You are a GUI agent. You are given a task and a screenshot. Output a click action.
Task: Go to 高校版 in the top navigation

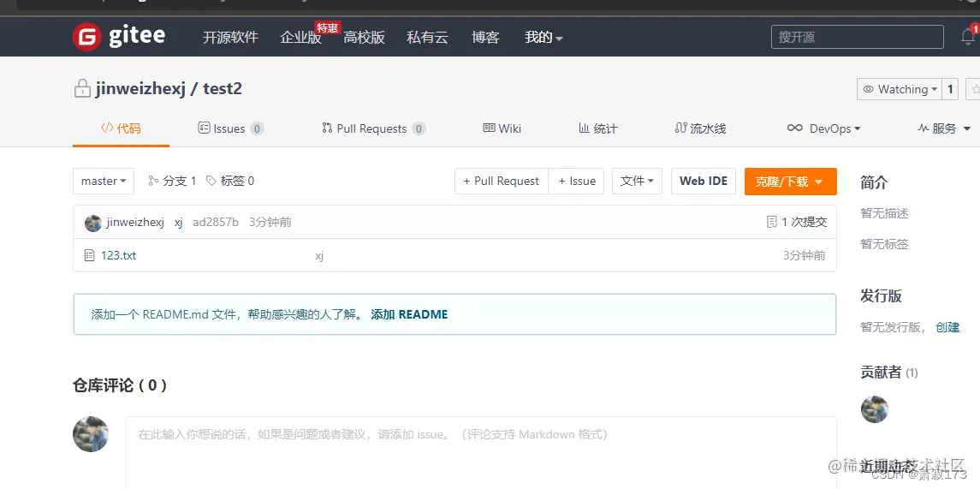click(x=365, y=38)
